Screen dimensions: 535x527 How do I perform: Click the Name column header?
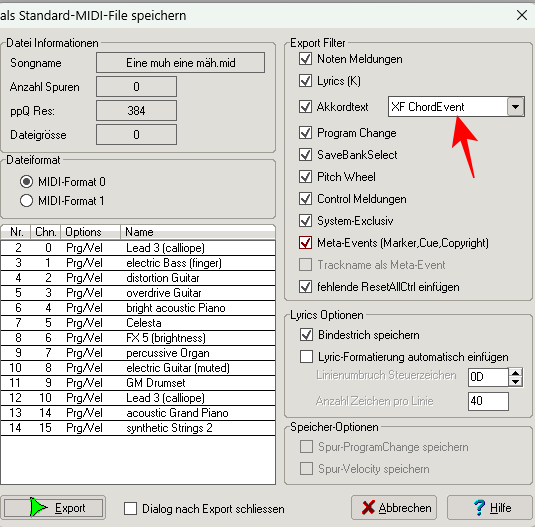pos(198,232)
